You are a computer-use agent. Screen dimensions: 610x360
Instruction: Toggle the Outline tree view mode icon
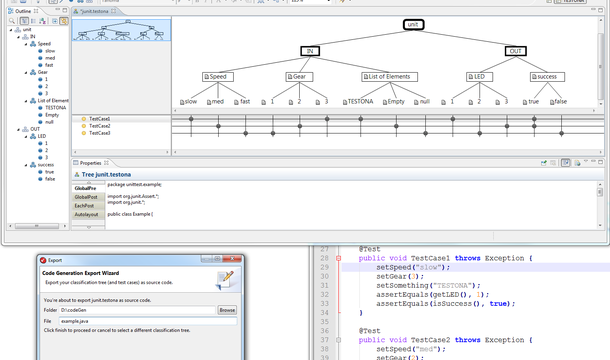[24, 21]
